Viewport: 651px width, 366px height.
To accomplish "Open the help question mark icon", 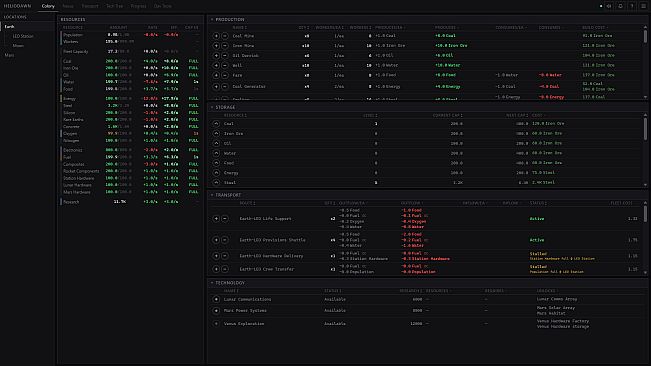I will (x=631, y=6).
